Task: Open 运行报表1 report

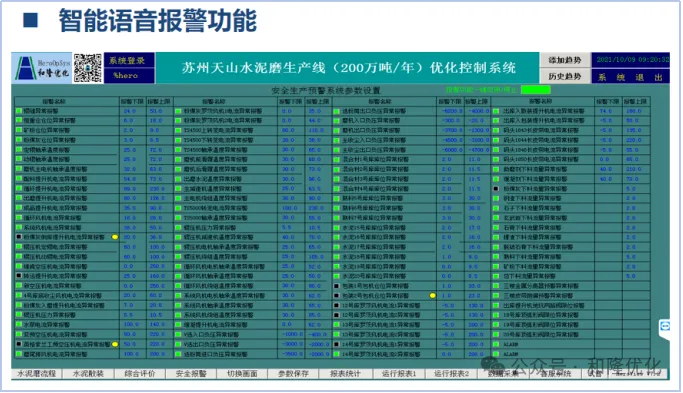Action: 399,374
